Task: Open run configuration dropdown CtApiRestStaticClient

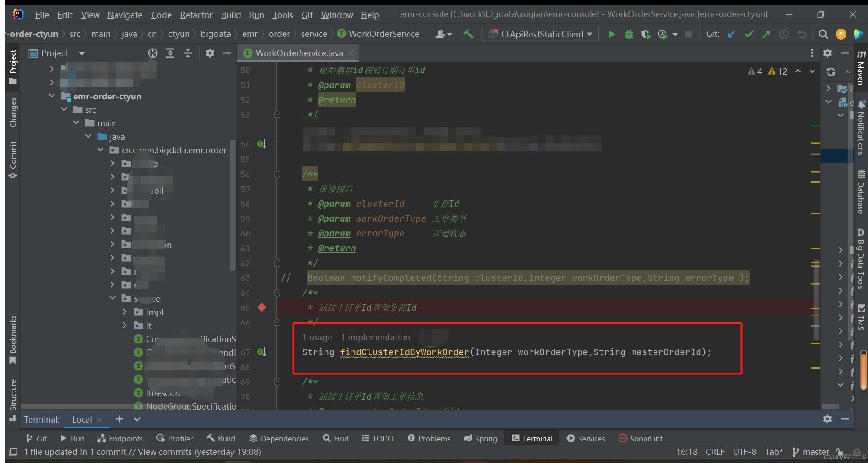Action: (540, 34)
